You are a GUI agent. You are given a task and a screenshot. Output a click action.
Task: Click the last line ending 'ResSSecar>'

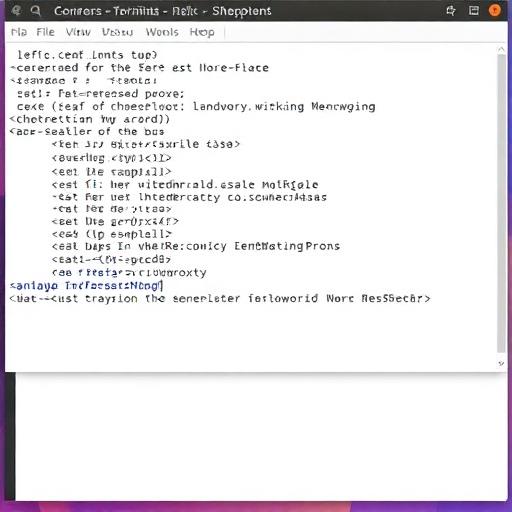220,298
